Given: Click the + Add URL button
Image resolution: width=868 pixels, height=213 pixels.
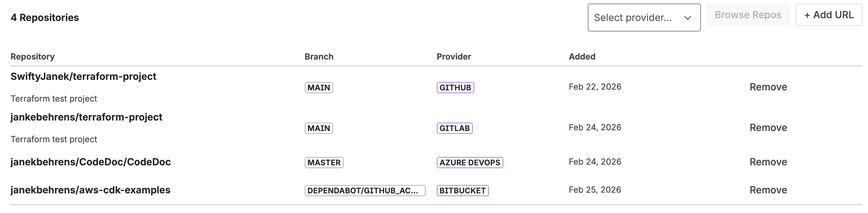Looking at the screenshot, I should click(828, 15).
